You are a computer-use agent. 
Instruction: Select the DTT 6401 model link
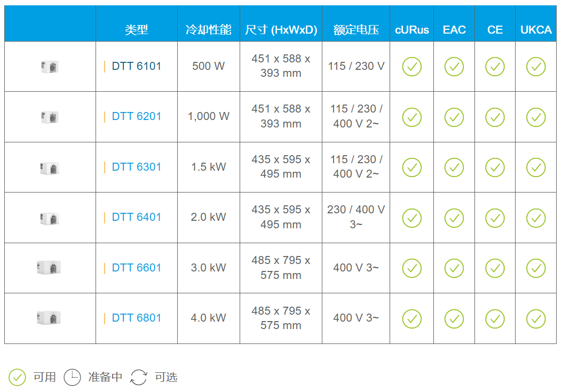(136, 217)
